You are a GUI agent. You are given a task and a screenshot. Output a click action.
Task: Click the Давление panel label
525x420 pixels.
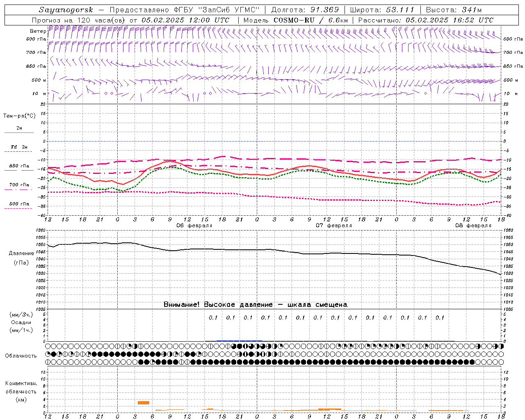tap(21, 253)
